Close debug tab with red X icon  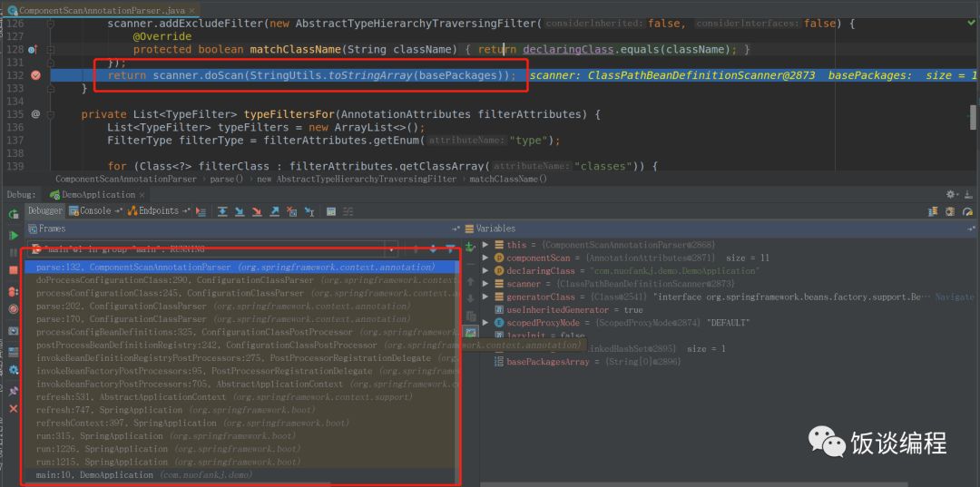(13, 408)
